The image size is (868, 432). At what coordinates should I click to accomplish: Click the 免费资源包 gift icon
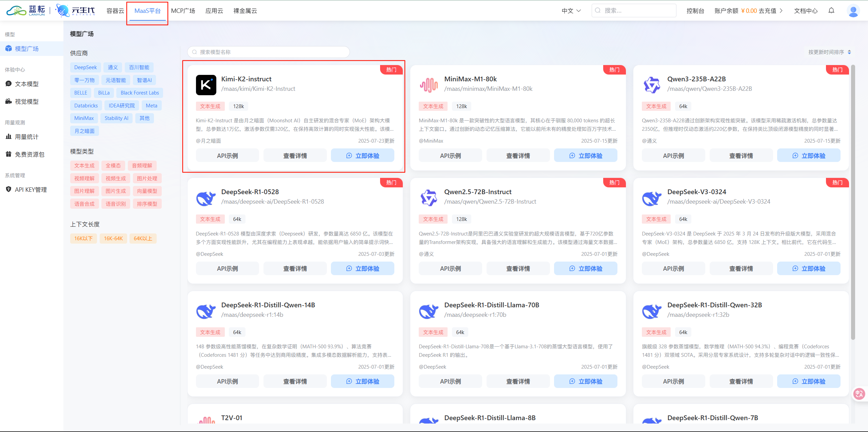[8, 154]
